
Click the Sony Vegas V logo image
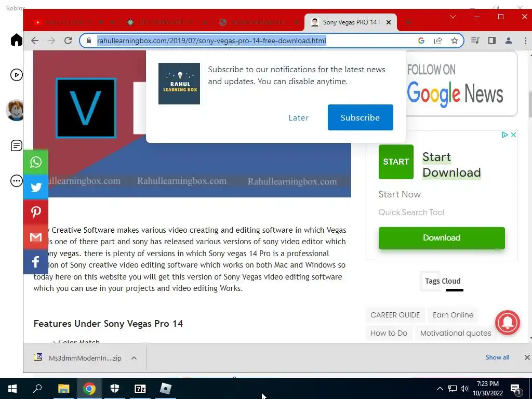pos(86,108)
